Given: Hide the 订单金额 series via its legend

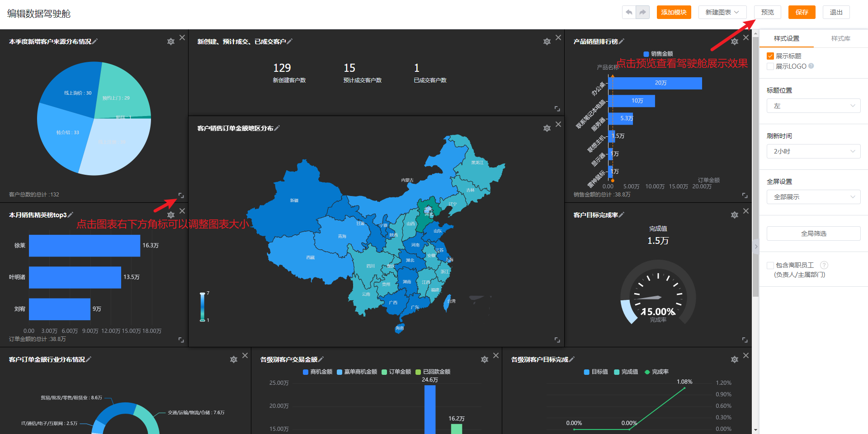Looking at the screenshot, I should (x=396, y=372).
